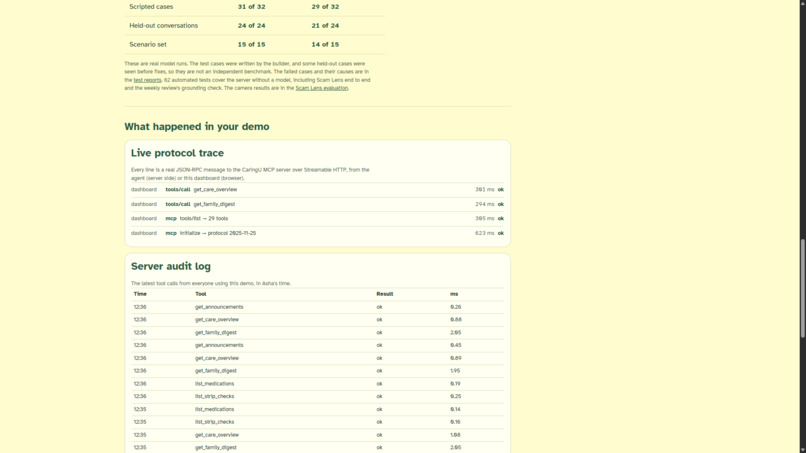Click the '15 of 15' score
806x453 pixels.
[251, 45]
